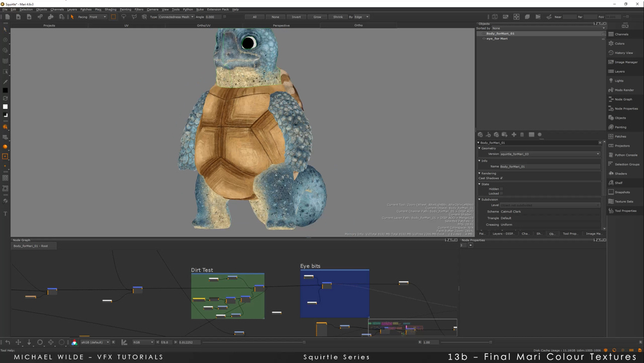The height and width of the screenshot is (363, 644).
Task: Switch to the Ortho/UV view tab
Action: coord(204,26)
